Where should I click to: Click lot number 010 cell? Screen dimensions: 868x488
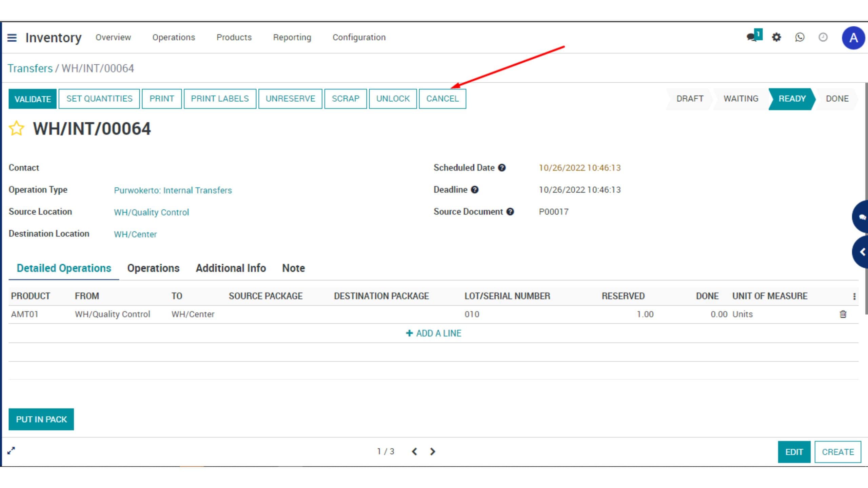472,314
